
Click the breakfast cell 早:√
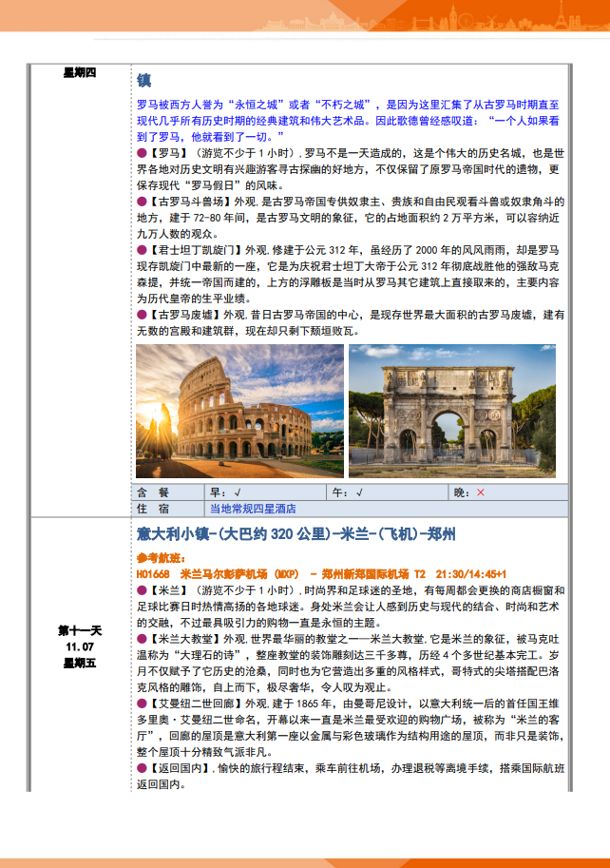[x=266, y=492]
